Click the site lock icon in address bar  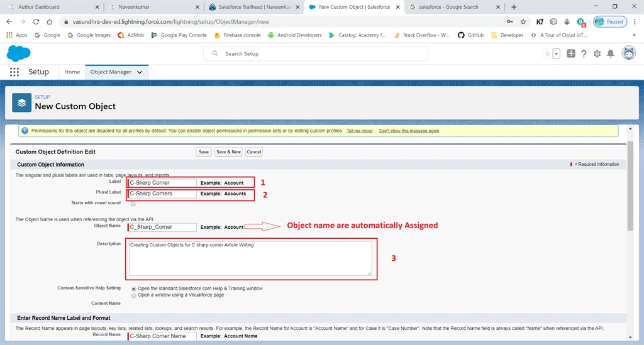tap(66, 22)
